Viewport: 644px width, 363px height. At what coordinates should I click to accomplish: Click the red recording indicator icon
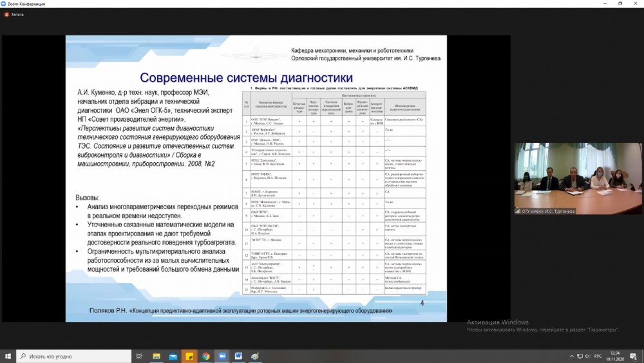tap(6, 14)
